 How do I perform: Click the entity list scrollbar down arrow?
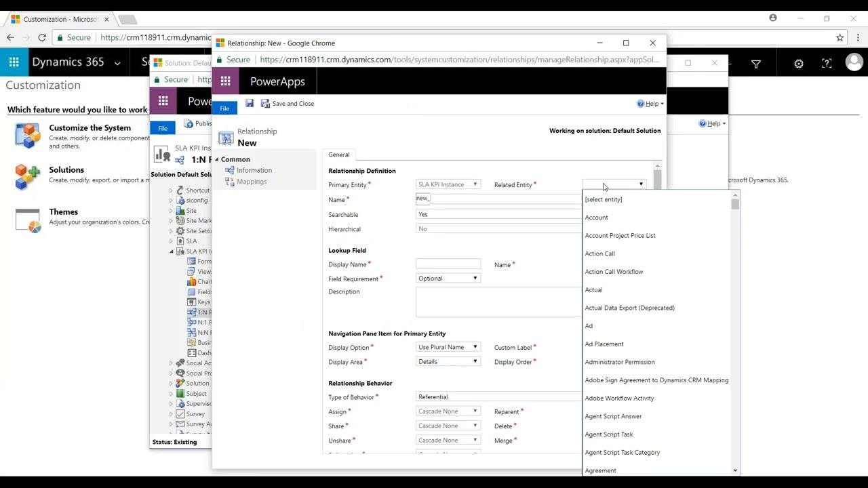735,470
